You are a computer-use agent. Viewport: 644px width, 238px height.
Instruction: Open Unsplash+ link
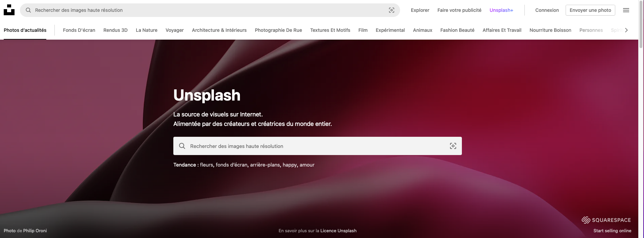click(x=501, y=10)
